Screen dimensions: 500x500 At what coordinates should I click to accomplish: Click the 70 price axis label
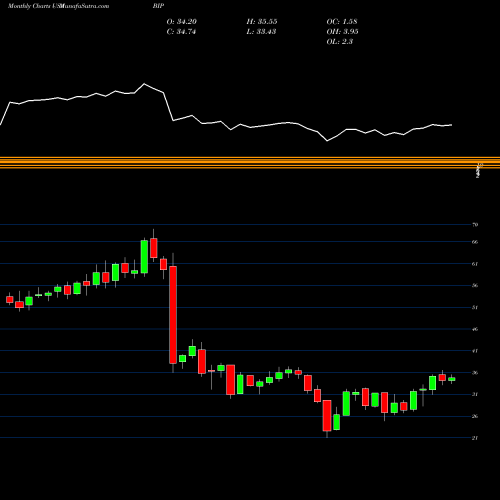pos(475,225)
